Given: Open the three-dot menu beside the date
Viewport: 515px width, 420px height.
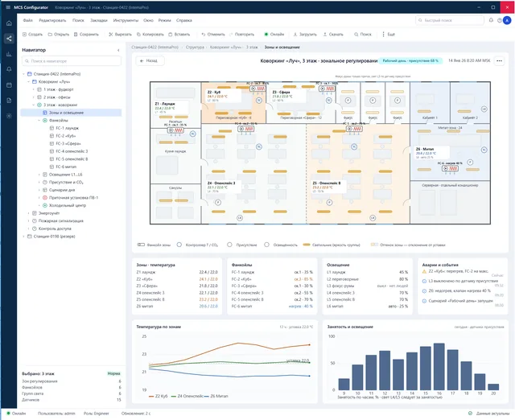Looking at the screenshot, I should [499, 61].
